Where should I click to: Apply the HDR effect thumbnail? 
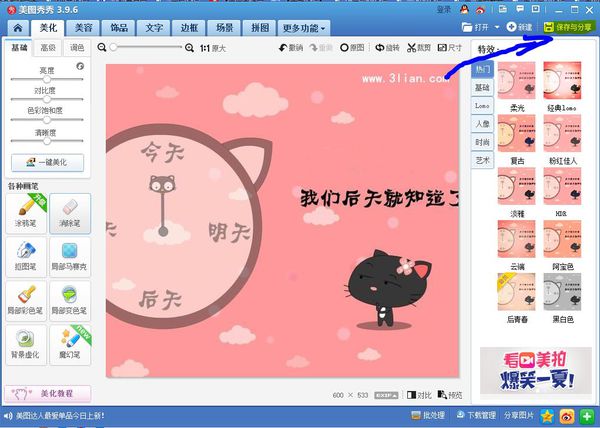[562, 186]
